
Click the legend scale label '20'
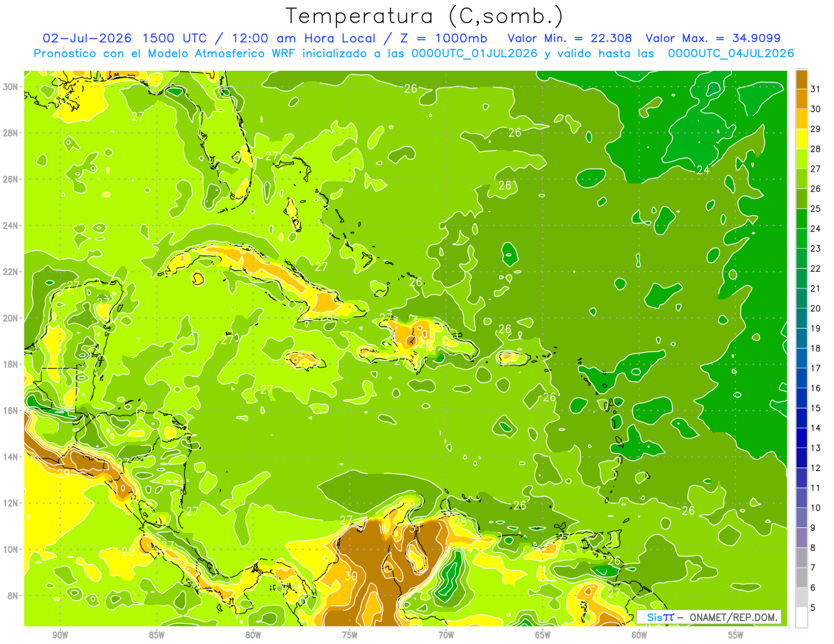816,308
